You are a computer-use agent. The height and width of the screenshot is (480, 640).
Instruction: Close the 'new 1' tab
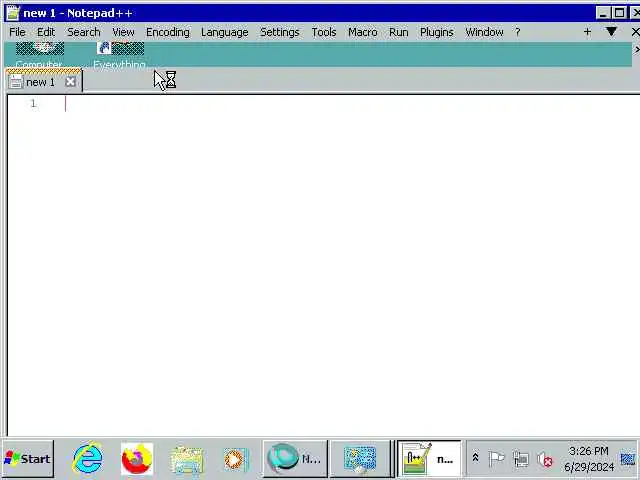point(71,82)
